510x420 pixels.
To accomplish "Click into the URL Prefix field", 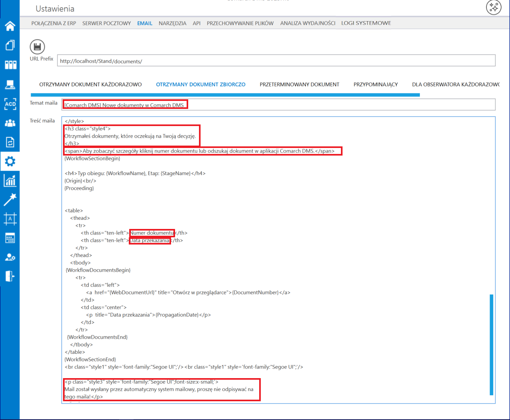I will coord(276,61).
